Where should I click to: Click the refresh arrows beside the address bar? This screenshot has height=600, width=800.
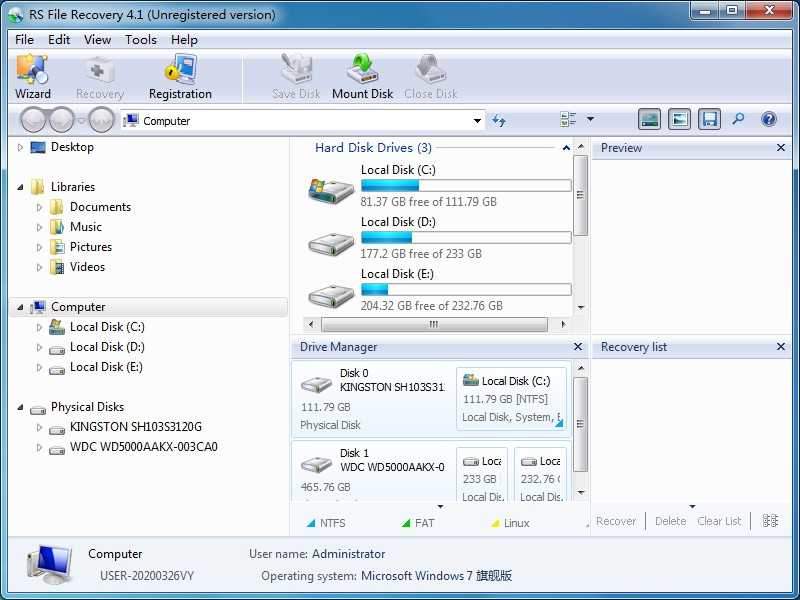[498, 120]
